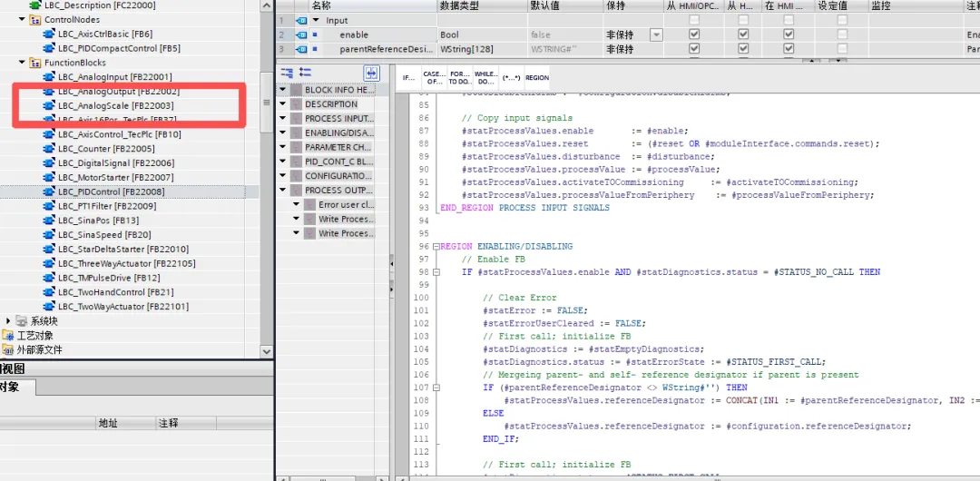This screenshot has width=980, height=481.
Task: Click the LBC_TMPulseDrive block icon
Action: [49, 278]
